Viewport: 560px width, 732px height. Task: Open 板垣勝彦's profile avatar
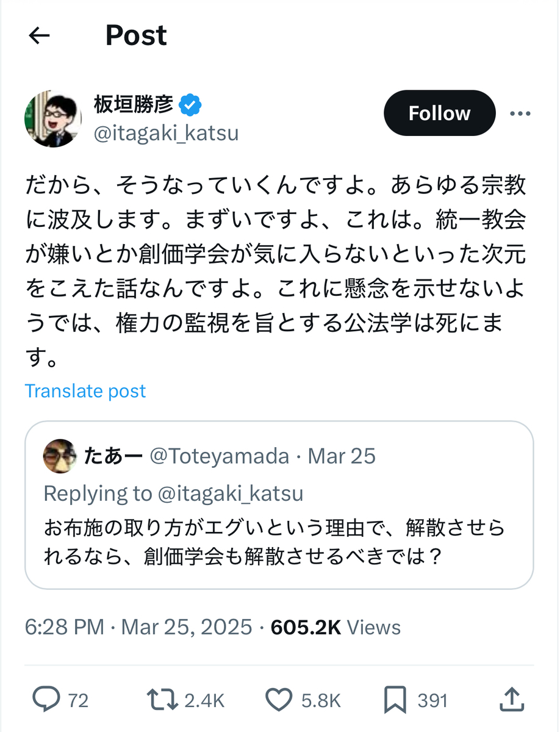pos(52,118)
